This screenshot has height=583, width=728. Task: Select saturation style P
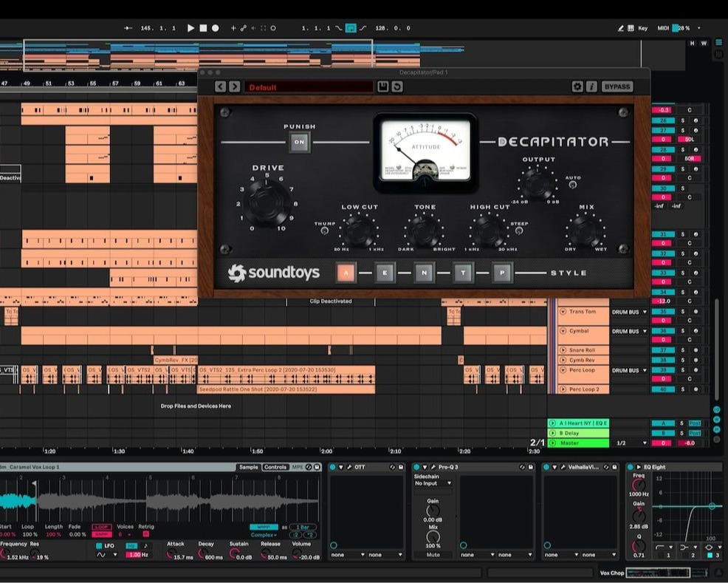pyautogui.click(x=502, y=273)
